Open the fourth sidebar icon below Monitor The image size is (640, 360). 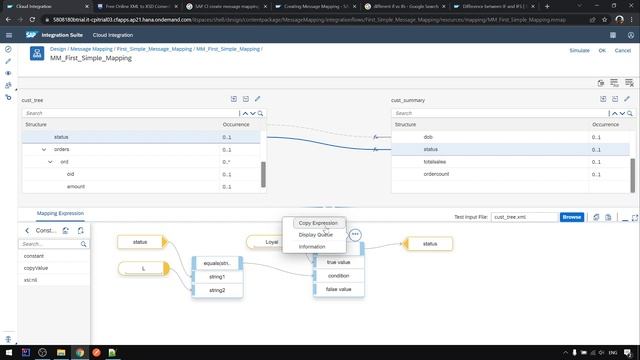(x=8, y=85)
